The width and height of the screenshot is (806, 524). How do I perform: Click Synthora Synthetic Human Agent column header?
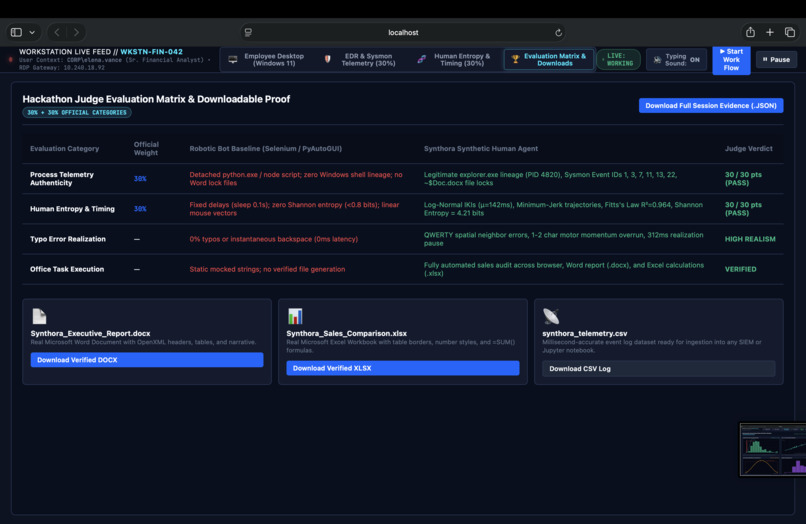[481, 149]
